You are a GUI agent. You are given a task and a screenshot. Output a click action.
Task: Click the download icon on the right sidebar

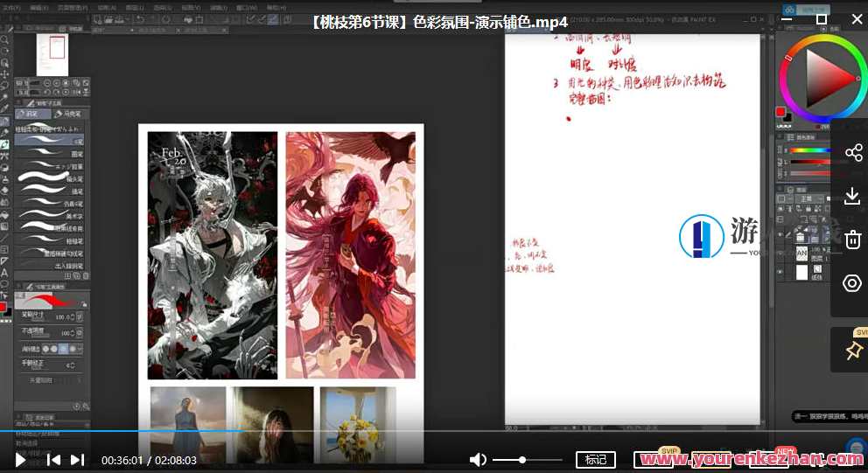852,197
